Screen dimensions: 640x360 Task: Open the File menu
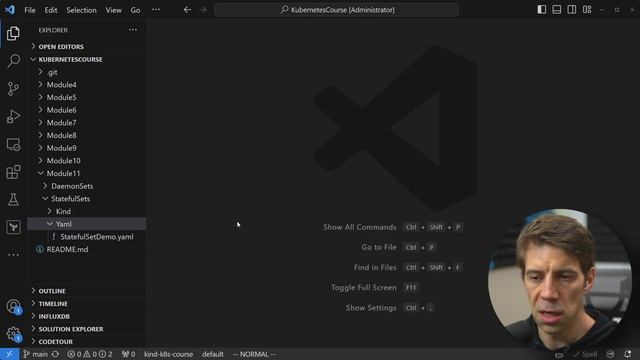click(x=30, y=10)
